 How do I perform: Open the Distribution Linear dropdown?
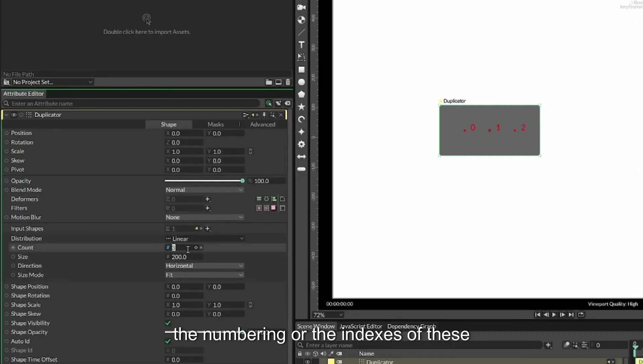pos(204,239)
